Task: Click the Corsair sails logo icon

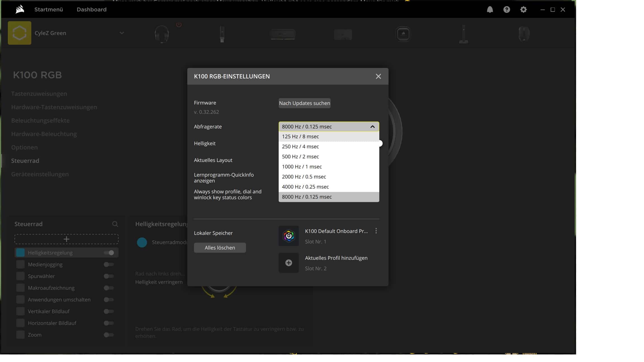Action: 20,9
